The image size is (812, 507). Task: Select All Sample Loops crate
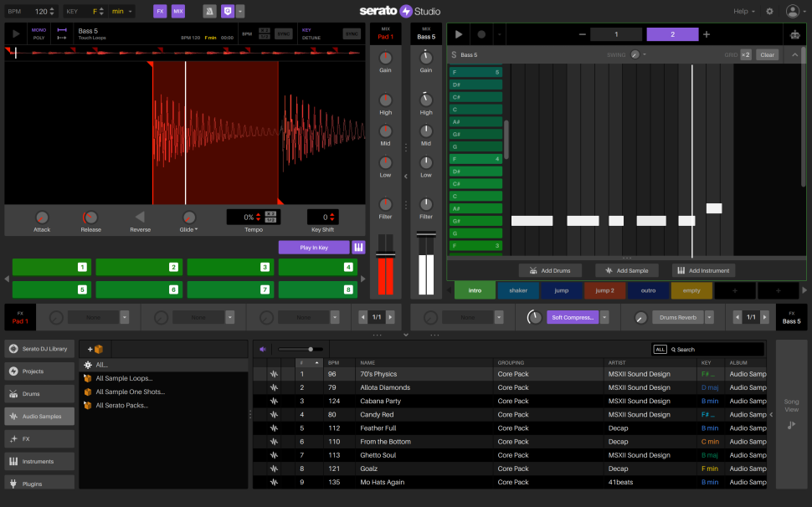(124, 378)
